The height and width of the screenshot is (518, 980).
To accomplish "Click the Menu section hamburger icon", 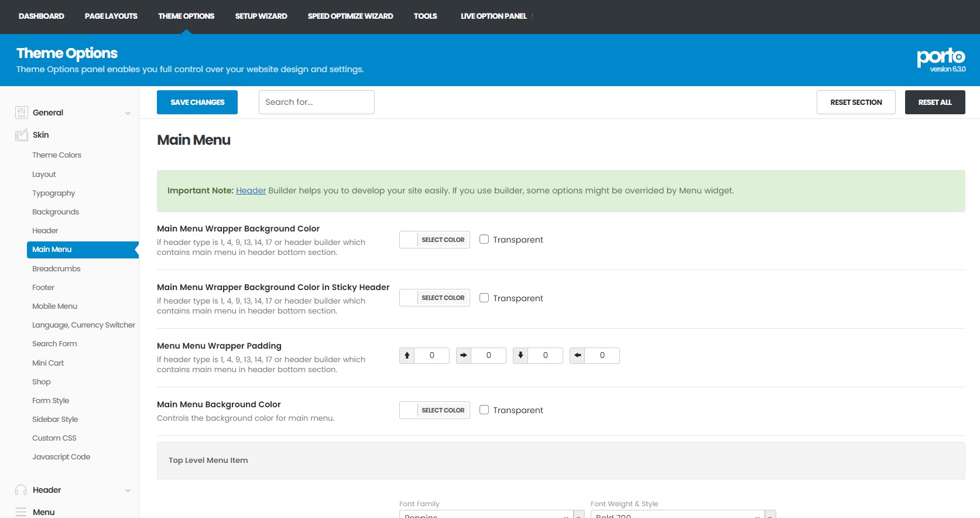I will click(21, 512).
